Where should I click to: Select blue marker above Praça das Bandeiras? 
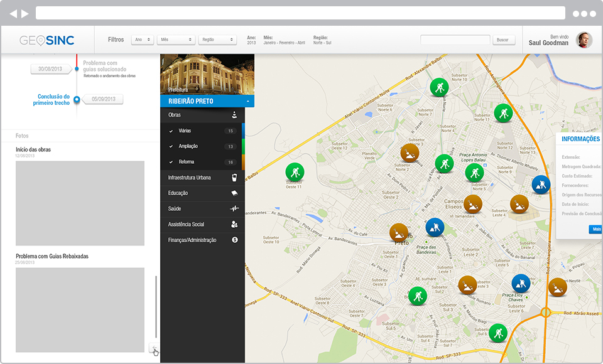coord(435,227)
